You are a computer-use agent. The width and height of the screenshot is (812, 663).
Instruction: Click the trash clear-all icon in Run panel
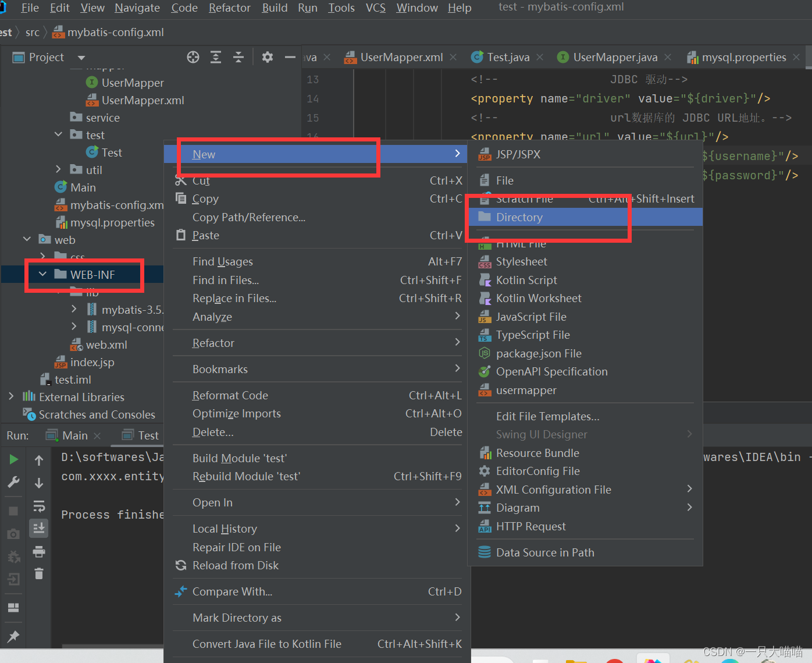(39, 574)
